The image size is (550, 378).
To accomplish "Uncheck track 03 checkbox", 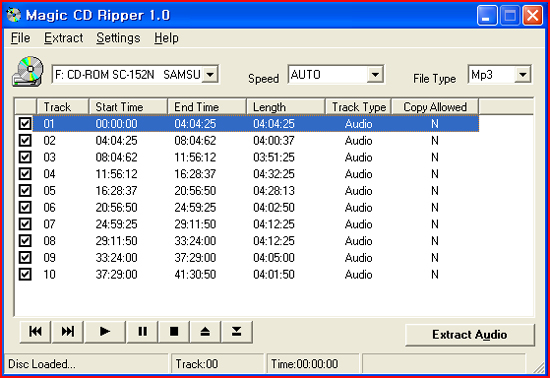I will click(x=25, y=157).
